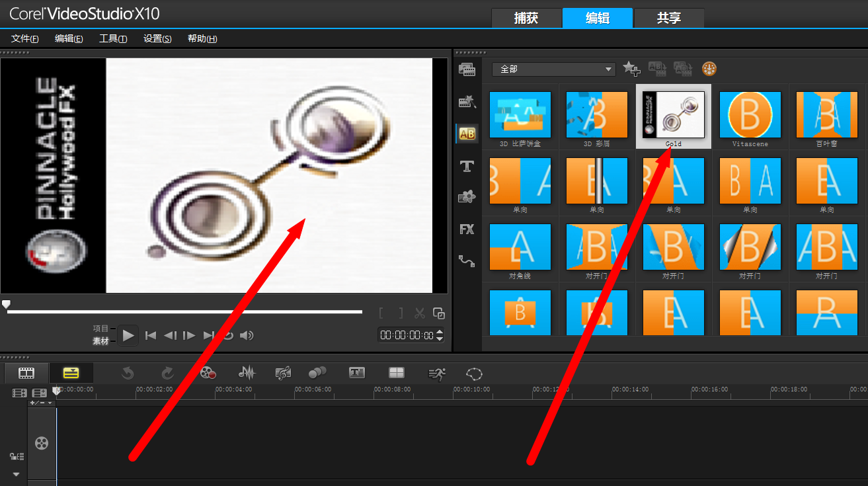Step to next frame
This screenshot has width=868, height=486.
tap(189, 335)
